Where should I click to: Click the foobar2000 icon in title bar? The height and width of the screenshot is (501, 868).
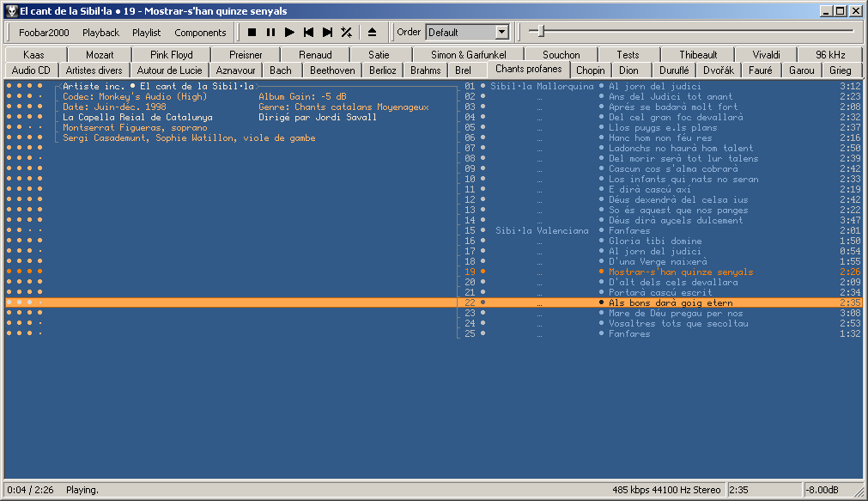click(11, 11)
